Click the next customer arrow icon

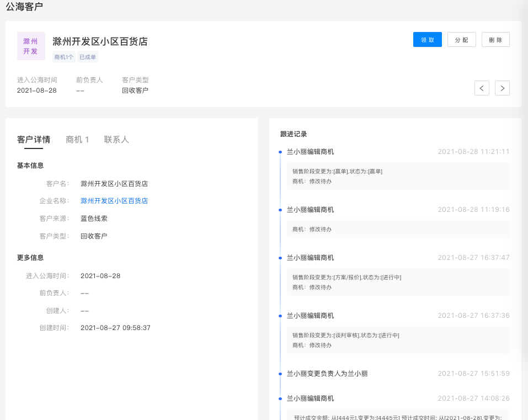tap(502, 88)
